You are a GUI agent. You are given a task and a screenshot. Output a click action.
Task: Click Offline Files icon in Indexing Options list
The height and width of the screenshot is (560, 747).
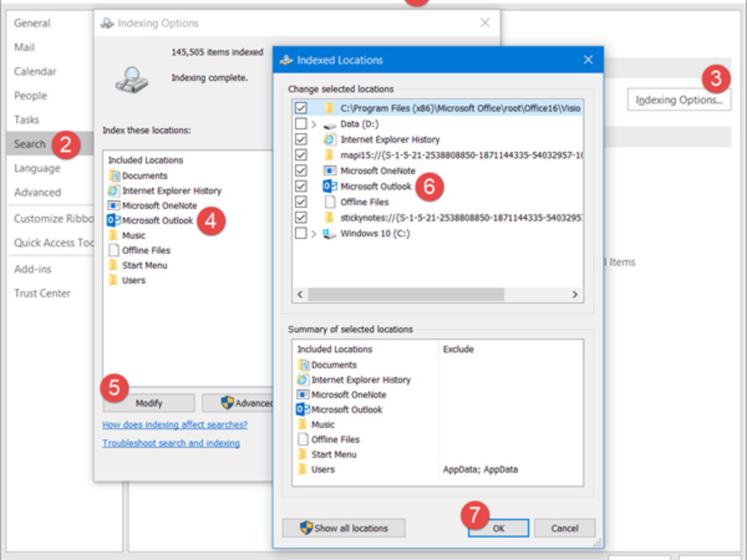coord(113,250)
